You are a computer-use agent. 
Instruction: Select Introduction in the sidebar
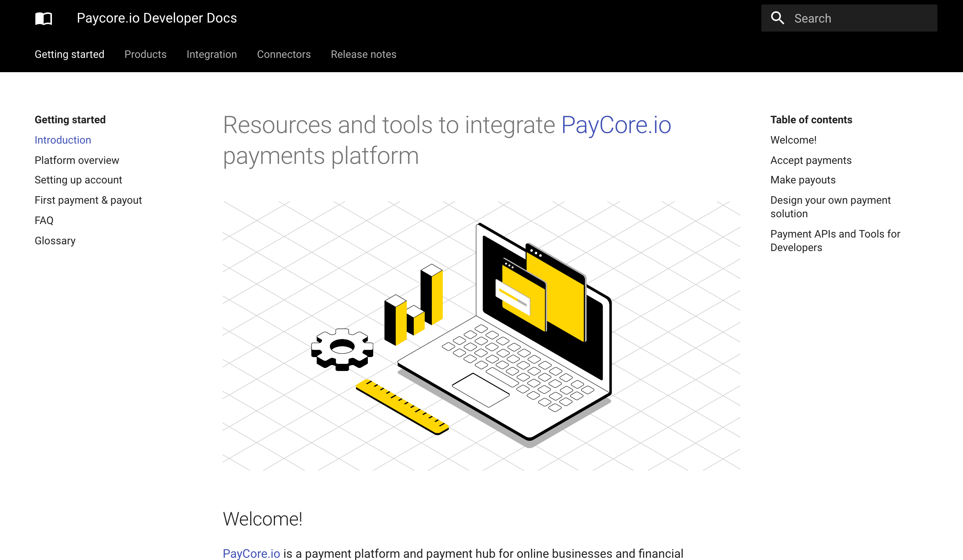click(63, 140)
